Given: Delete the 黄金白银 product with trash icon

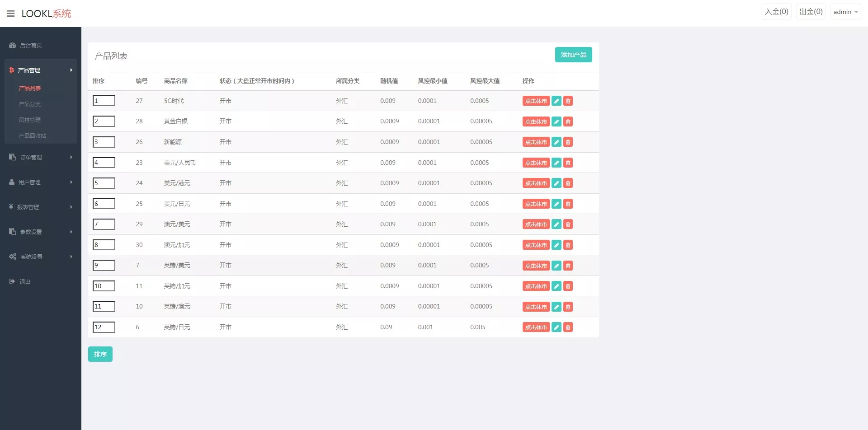Looking at the screenshot, I should pyautogui.click(x=568, y=122).
